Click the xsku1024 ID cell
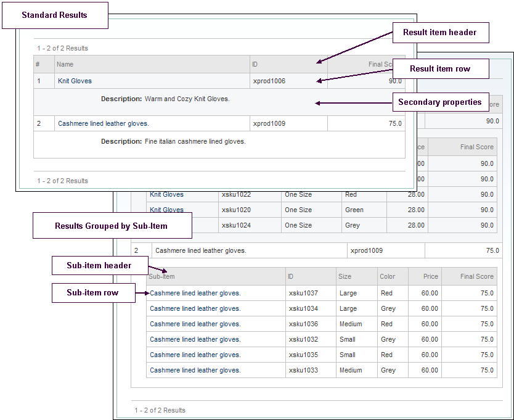The height and width of the screenshot is (420, 514). click(250, 226)
